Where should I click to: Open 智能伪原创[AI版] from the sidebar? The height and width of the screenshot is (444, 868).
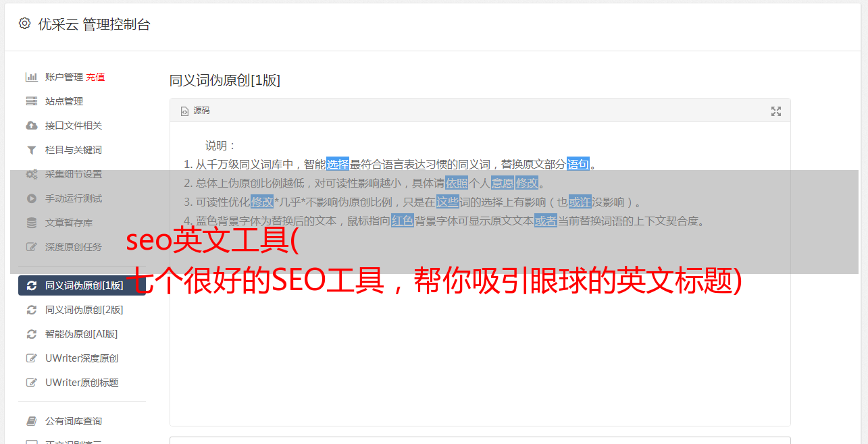click(82, 334)
